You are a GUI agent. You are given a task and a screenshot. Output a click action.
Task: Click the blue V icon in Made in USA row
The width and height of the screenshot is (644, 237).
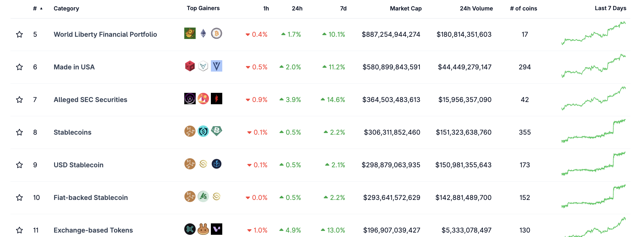coord(217,66)
